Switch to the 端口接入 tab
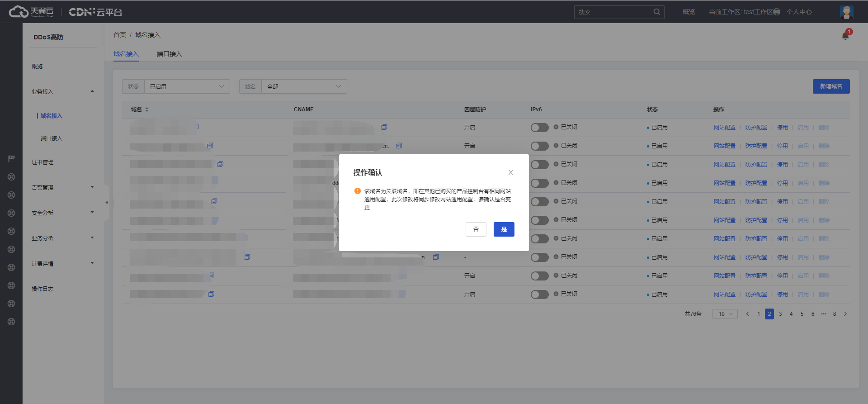This screenshot has height=404, width=868. pos(169,54)
